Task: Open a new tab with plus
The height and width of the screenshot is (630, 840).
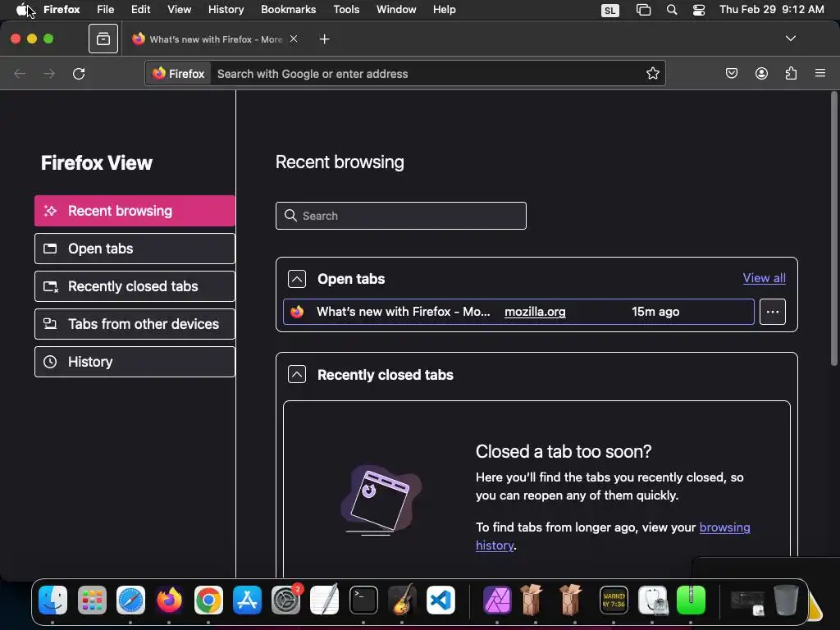Action: click(324, 39)
